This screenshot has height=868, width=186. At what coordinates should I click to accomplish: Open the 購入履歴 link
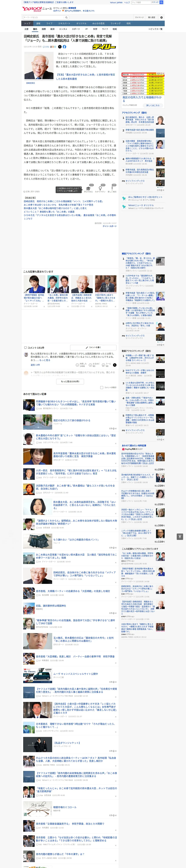(152, 17)
